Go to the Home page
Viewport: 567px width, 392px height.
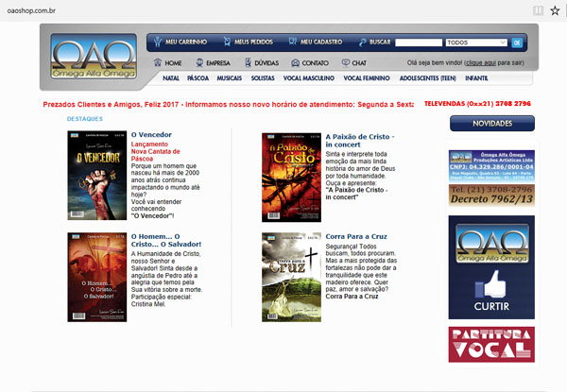click(173, 63)
